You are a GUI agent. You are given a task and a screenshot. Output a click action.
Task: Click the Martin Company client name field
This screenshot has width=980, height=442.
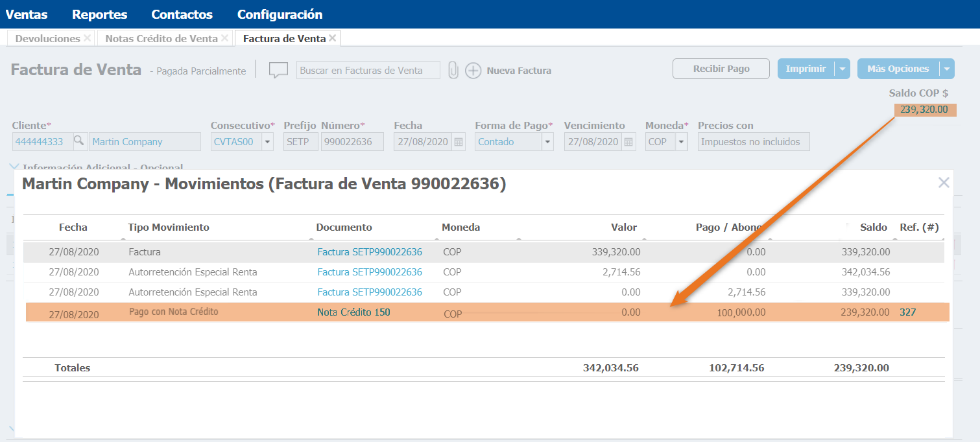145,141
